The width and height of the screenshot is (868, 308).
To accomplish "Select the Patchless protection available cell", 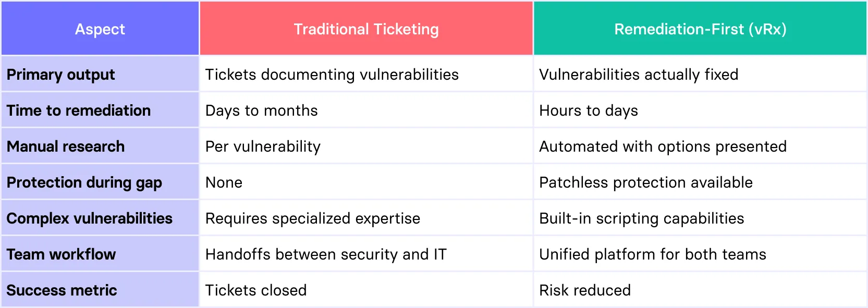I will [700, 182].
